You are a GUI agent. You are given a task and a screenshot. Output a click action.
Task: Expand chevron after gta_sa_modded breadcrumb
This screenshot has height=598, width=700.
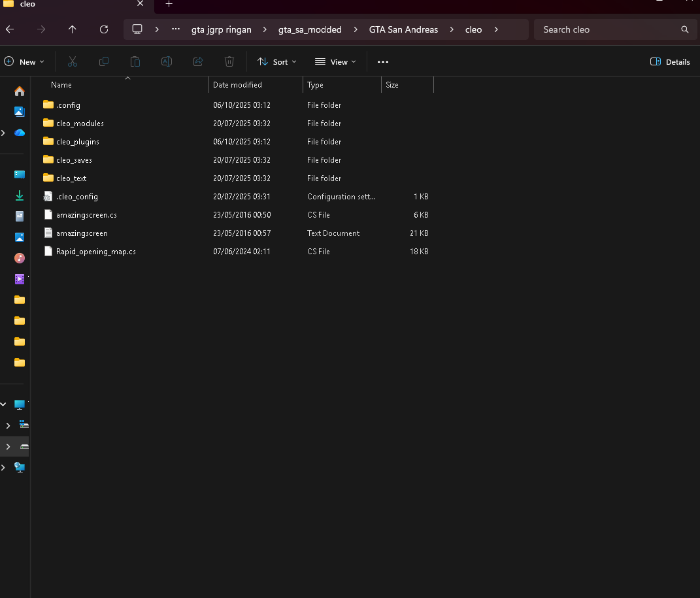pos(356,29)
